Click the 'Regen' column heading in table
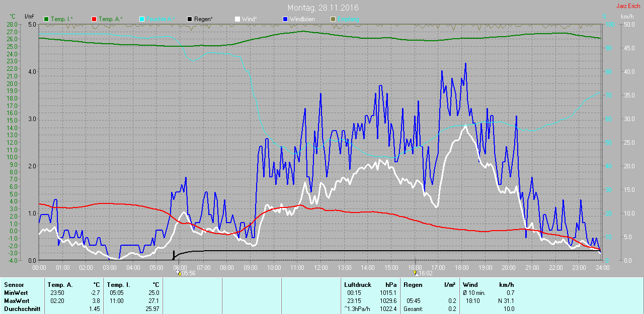This screenshot has height=314, width=644. [413, 285]
